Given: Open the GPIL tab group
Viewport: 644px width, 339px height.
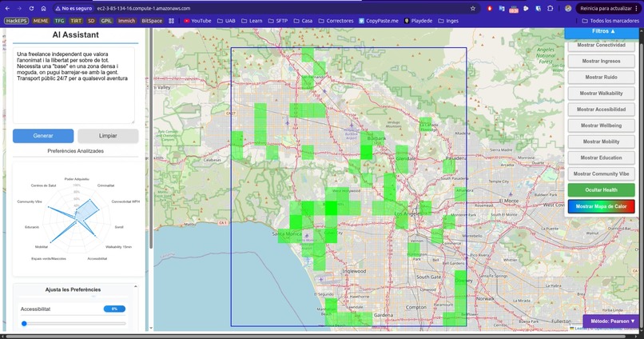Looking at the screenshot, I should (106, 21).
